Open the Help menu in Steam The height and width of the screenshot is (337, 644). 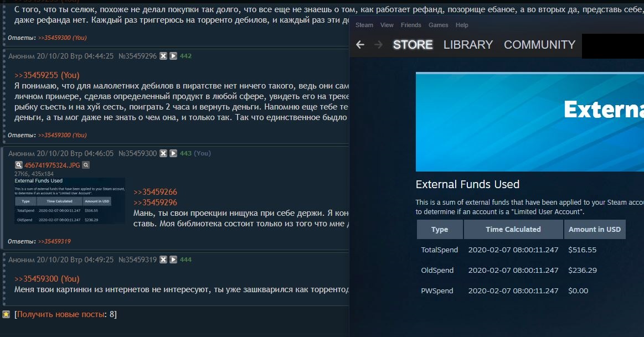(462, 25)
